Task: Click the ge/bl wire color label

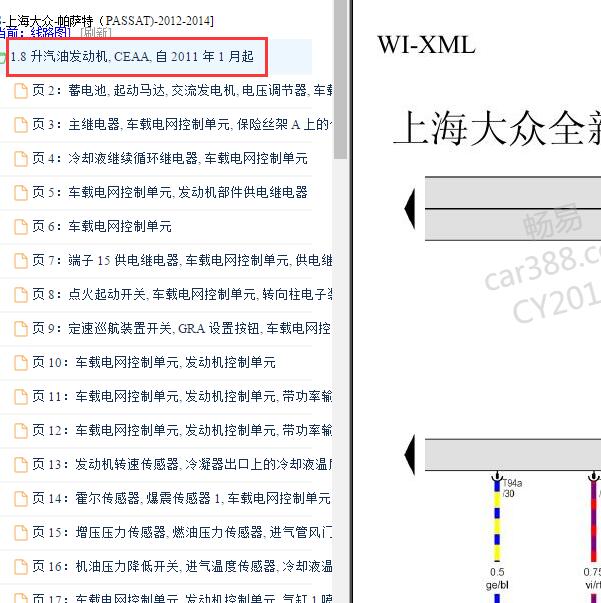Action: point(497,585)
